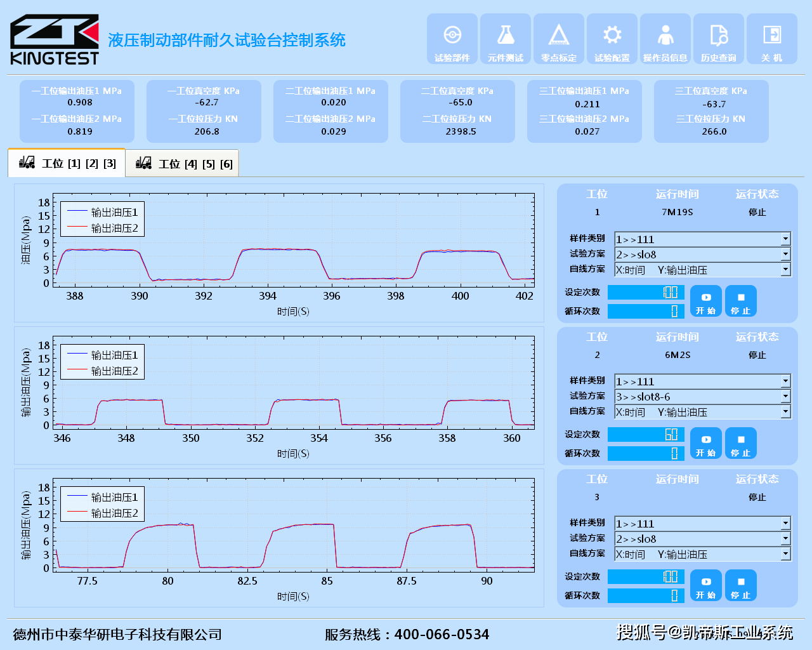This screenshot has height=650, width=812.
Task: Click 三工位真空度 value -63.7
Action: coord(714,104)
